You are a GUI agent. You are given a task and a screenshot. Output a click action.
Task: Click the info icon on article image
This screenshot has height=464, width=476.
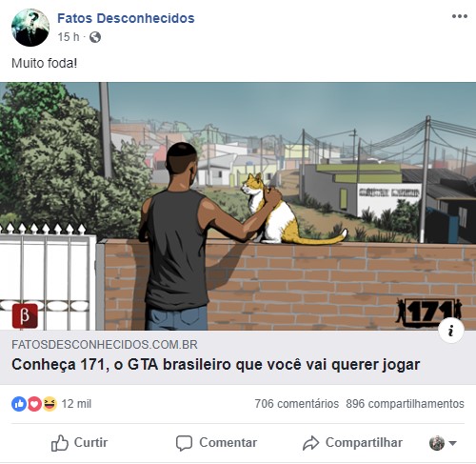pyautogui.click(x=451, y=331)
